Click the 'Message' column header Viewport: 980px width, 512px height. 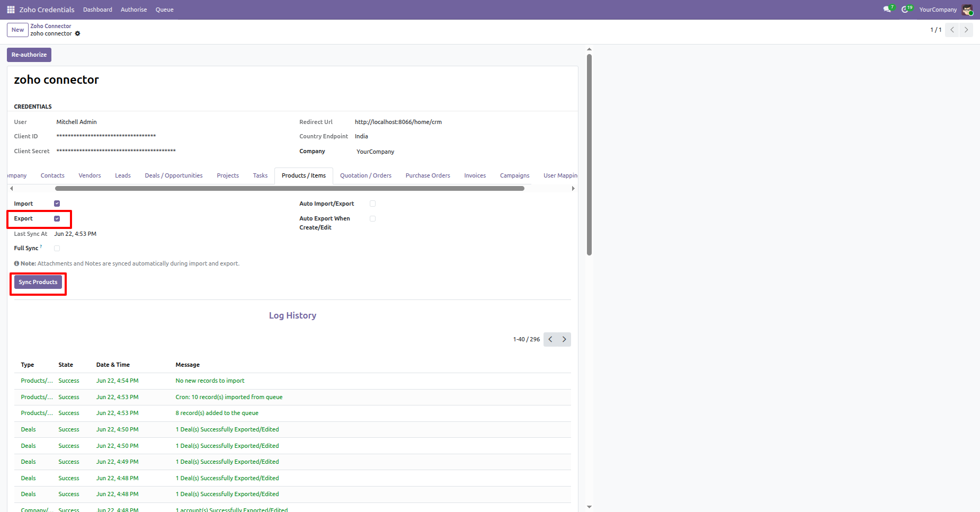(188, 365)
